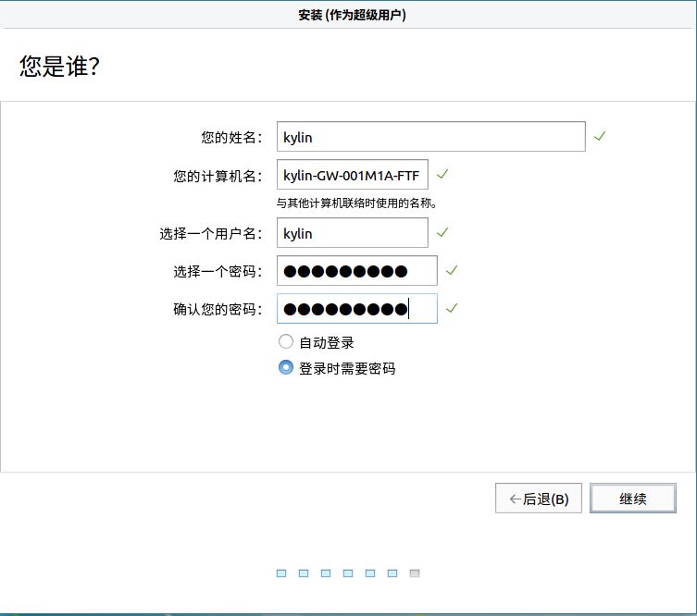
Task: Click the 您的计算机名 computer name field
Action: (x=352, y=175)
